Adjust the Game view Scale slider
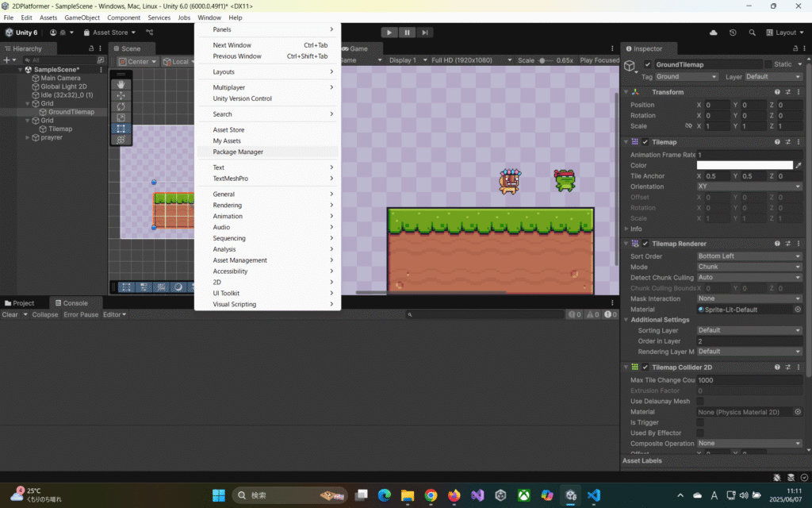The image size is (812, 508). click(544, 60)
